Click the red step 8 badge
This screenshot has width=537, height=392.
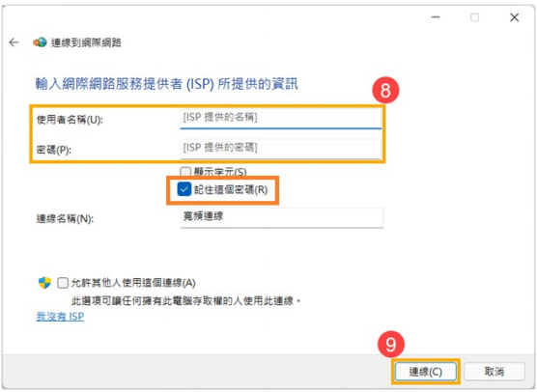click(385, 91)
